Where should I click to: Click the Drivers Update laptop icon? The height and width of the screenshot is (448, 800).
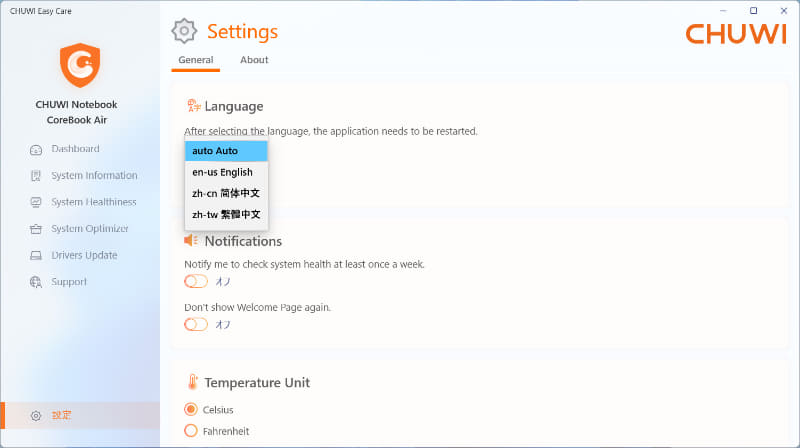click(x=36, y=256)
